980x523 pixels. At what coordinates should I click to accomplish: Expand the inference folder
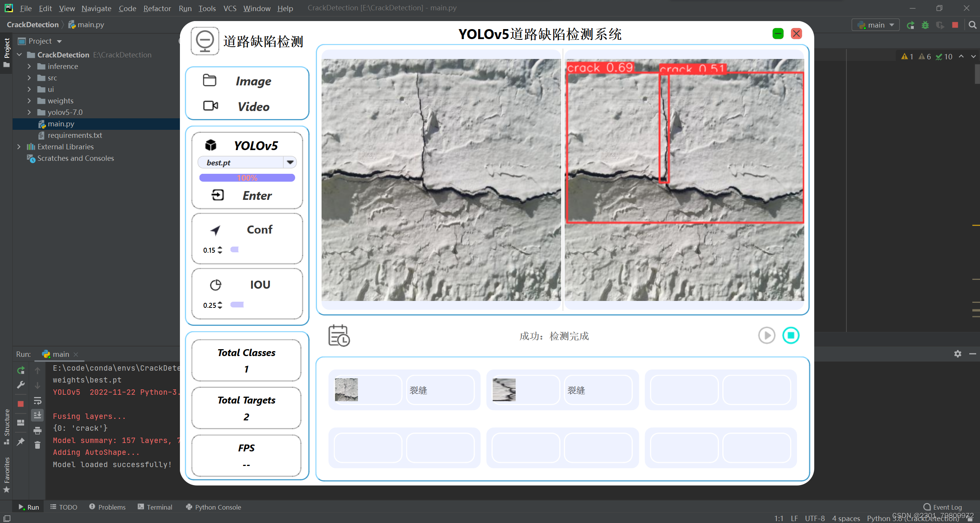29,66
